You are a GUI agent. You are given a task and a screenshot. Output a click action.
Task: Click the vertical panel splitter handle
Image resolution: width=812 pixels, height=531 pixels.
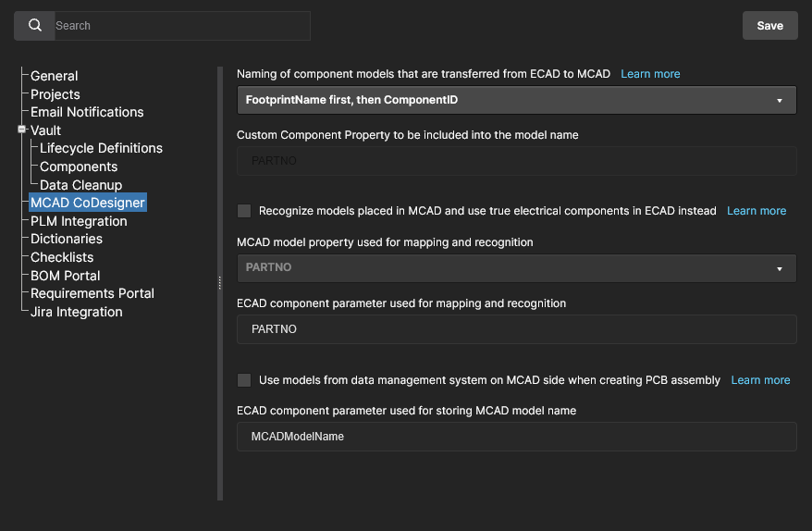coord(220,282)
